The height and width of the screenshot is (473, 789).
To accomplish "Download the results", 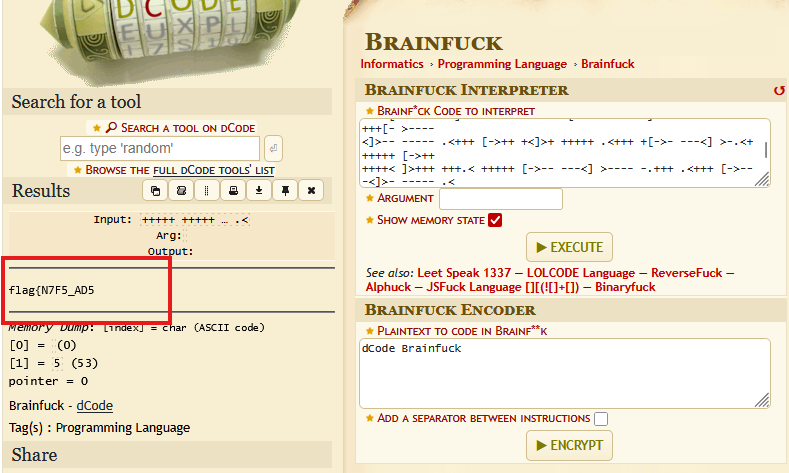I will point(259,191).
